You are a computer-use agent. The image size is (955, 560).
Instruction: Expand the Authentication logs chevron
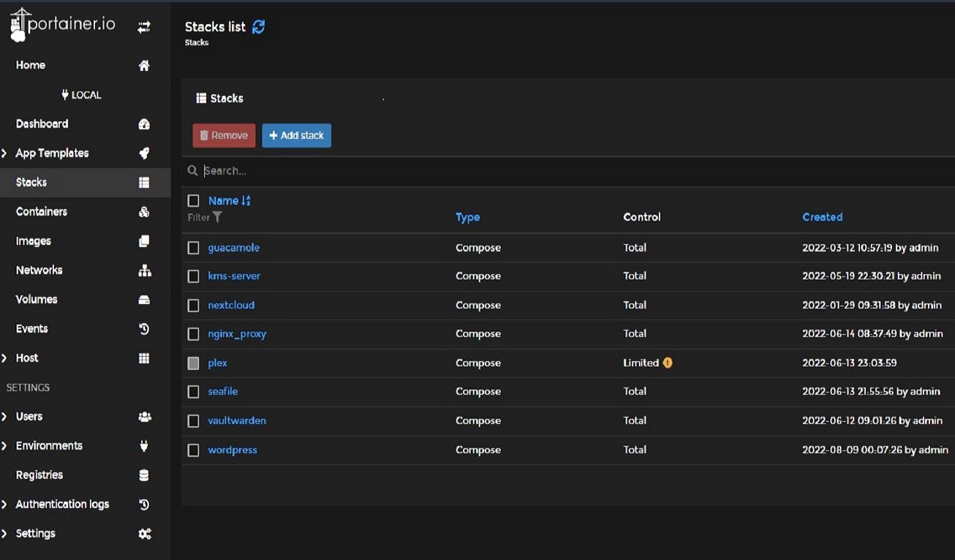pyautogui.click(x=4, y=504)
